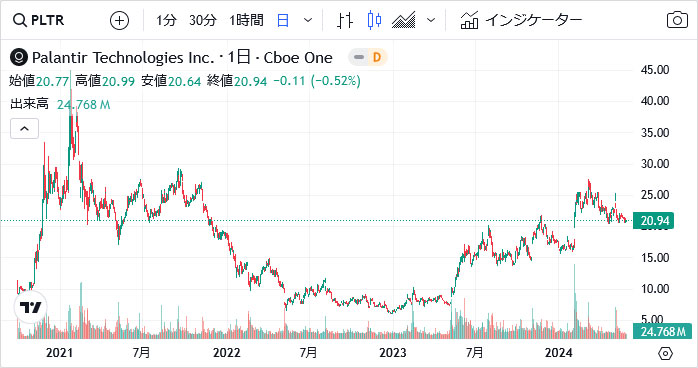Click the 2021 time axis label
Image resolution: width=698 pixels, height=368 pixels.
[x=59, y=353]
